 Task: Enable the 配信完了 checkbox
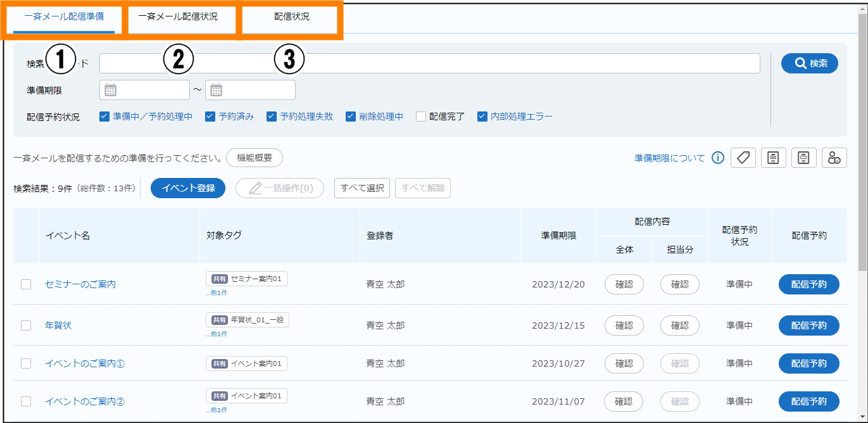point(421,117)
